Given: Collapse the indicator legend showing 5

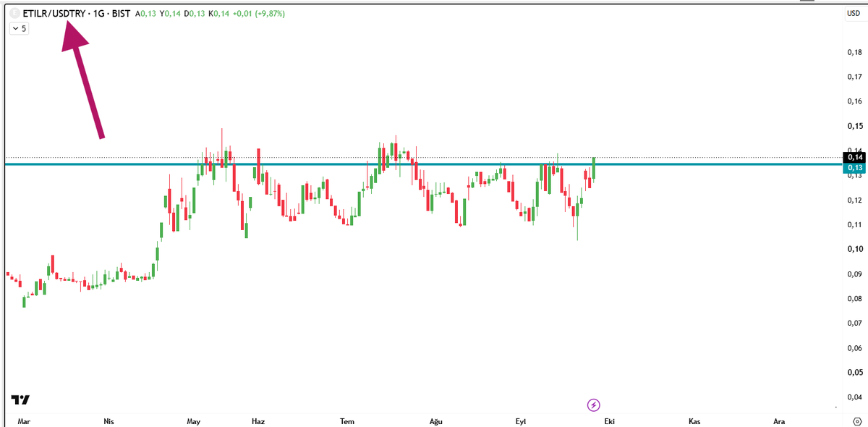Looking at the screenshot, I should [19, 29].
